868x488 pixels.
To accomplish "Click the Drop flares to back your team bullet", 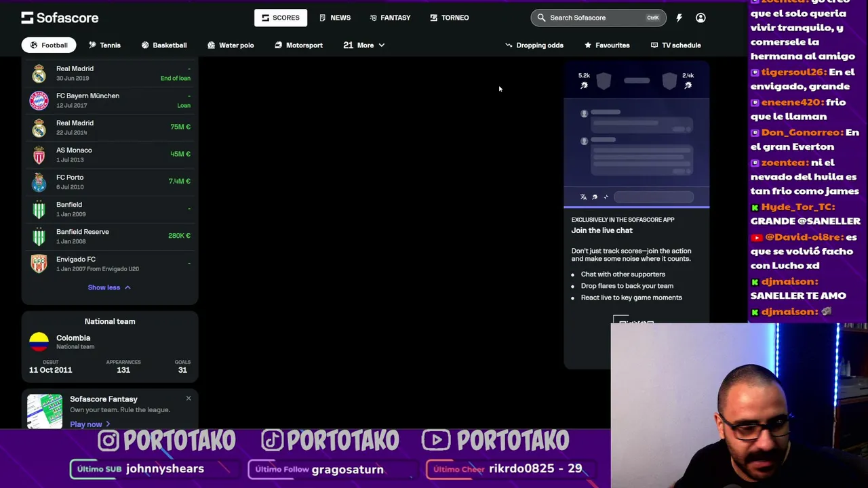I will point(627,286).
